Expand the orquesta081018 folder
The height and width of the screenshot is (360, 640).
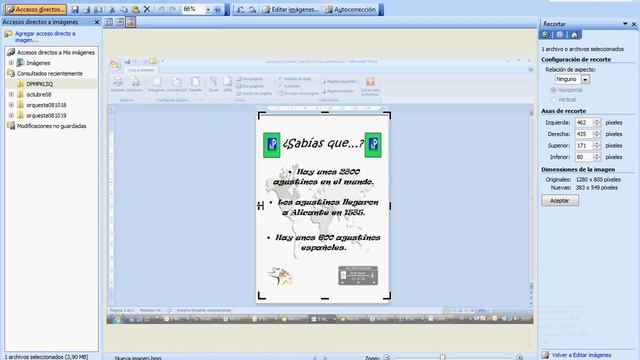tap(11, 105)
